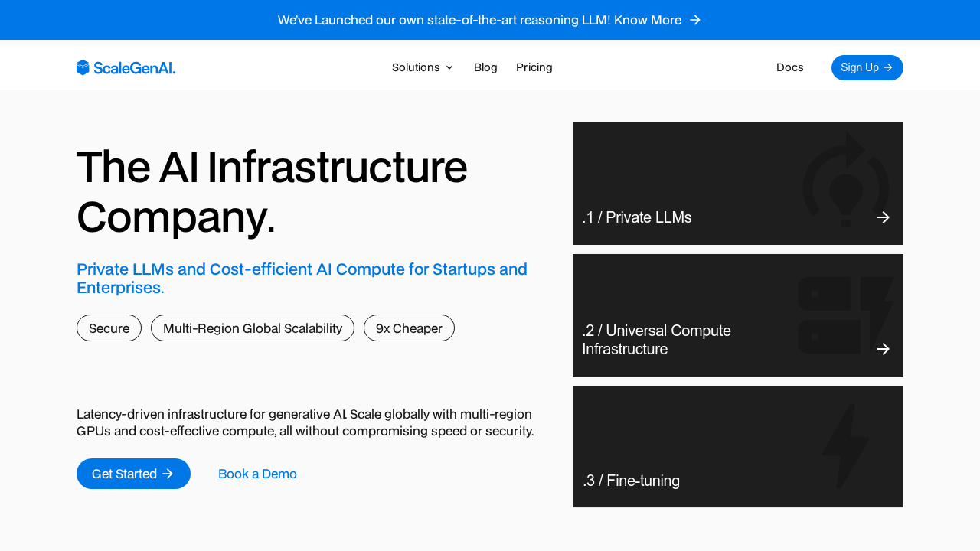
Task: Click the arrow on Private LLMs card
Action: coord(884,217)
